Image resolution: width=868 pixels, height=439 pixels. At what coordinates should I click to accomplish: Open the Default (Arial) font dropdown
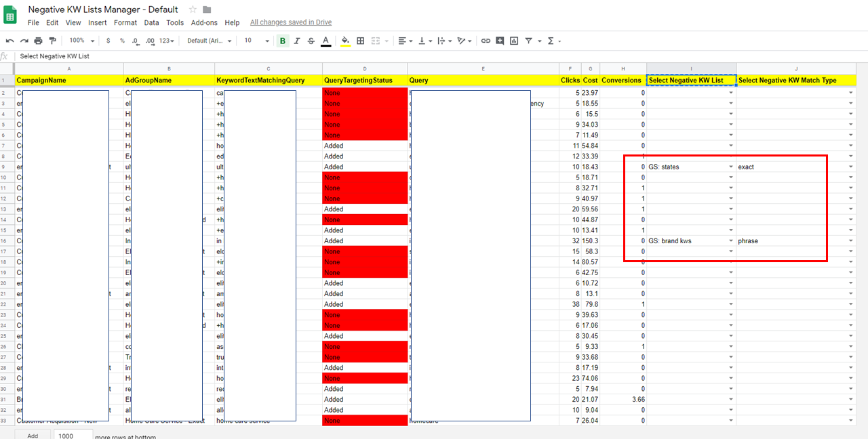(209, 41)
